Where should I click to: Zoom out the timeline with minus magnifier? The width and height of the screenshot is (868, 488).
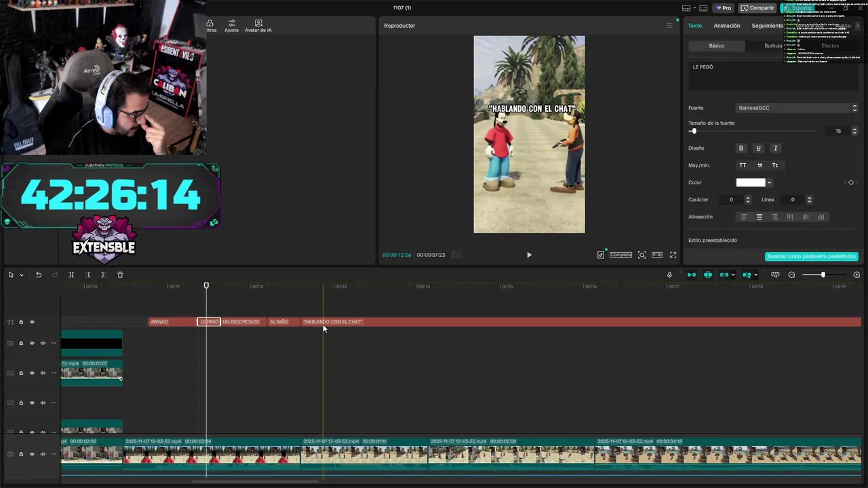click(x=791, y=274)
